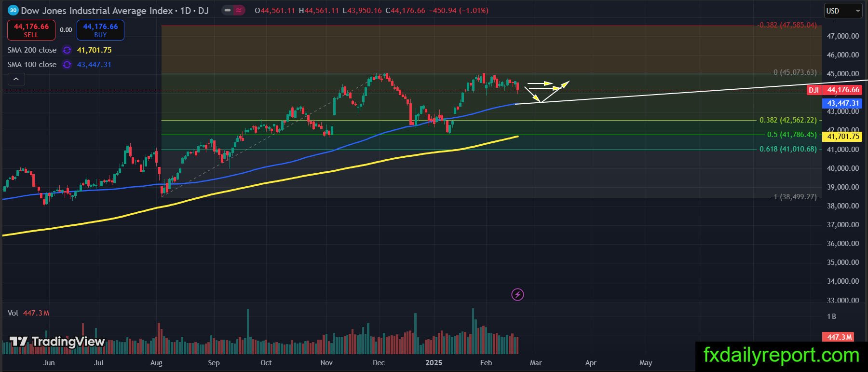The width and height of the screenshot is (868, 372).
Task: Click the Aug label on the time axis
Action: coord(156,363)
